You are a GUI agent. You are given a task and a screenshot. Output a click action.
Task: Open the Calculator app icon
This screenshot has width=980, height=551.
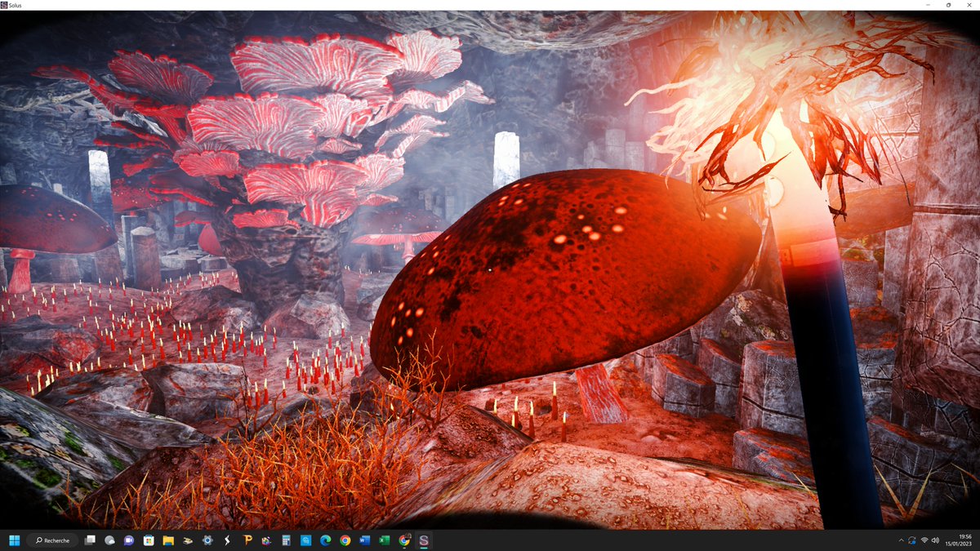[x=286, y=540]
